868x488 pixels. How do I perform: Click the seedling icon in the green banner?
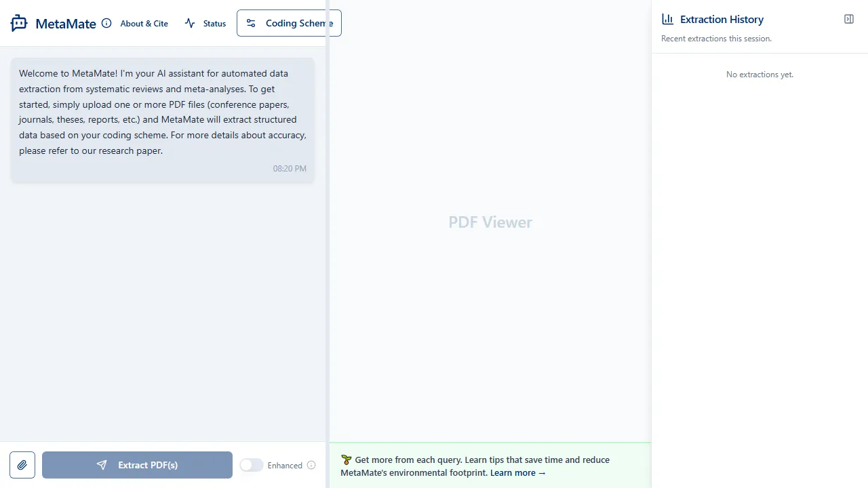[x=347, y=460]
